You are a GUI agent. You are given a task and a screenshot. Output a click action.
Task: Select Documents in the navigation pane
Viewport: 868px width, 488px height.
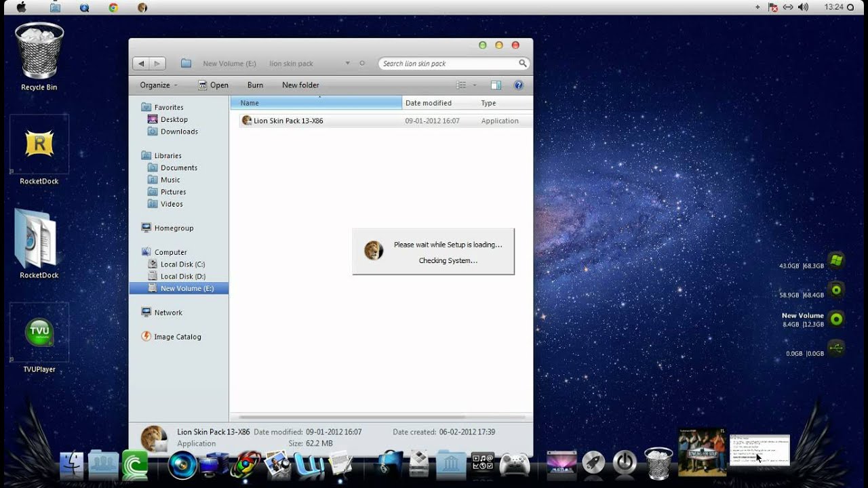178,167
